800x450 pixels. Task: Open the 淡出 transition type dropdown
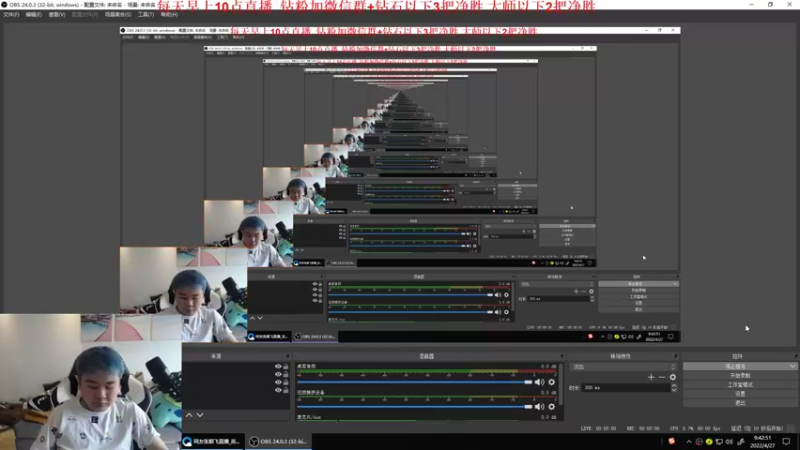623,367
